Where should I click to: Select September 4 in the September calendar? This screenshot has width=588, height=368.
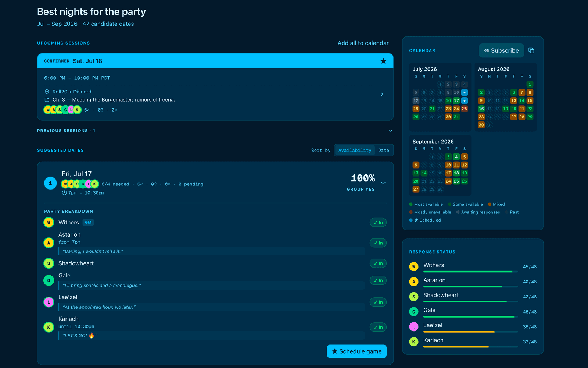(x=456, y=157)
